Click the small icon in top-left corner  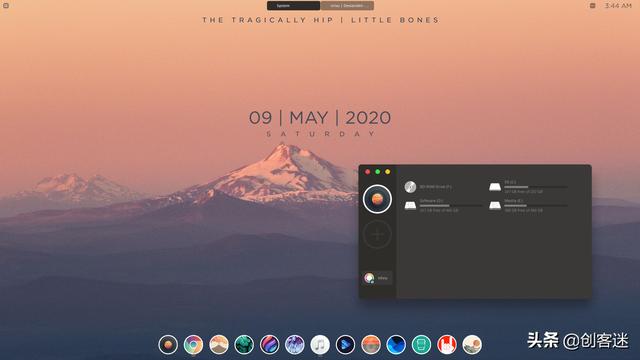click(6, 5)
